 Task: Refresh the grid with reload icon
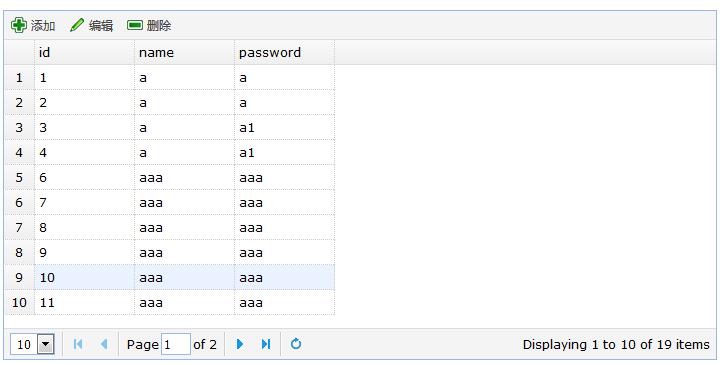pos(296,344)
